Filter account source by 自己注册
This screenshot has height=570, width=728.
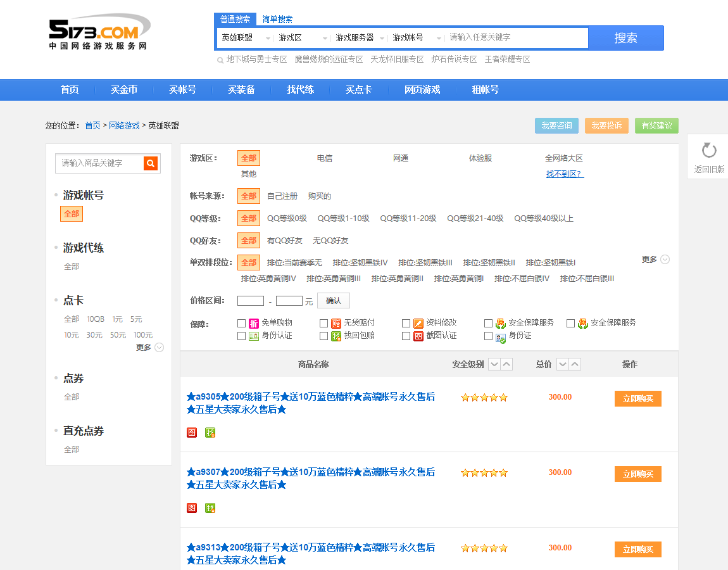click(x=282, y=196)
